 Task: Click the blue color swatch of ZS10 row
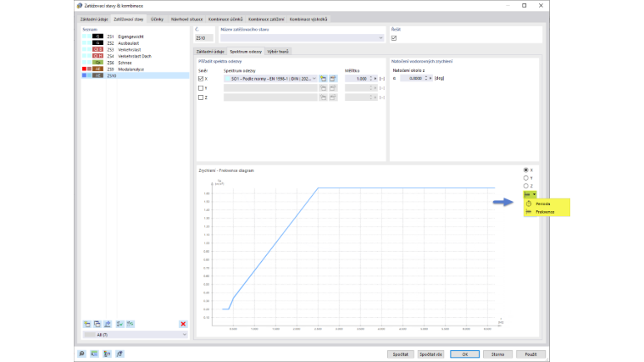pyautogui.click(x=84, y=75)
